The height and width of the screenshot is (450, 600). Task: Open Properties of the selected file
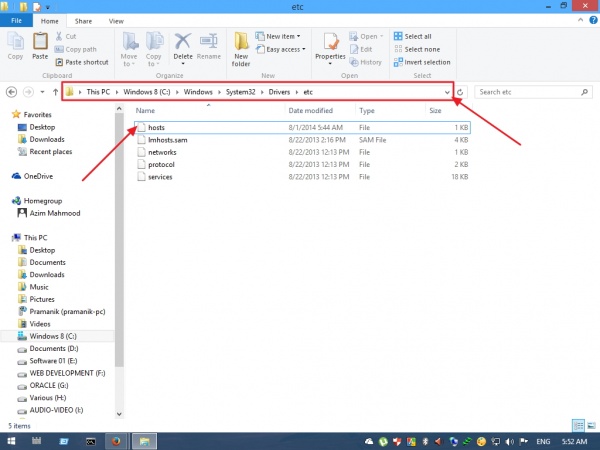tap(330, 48)
